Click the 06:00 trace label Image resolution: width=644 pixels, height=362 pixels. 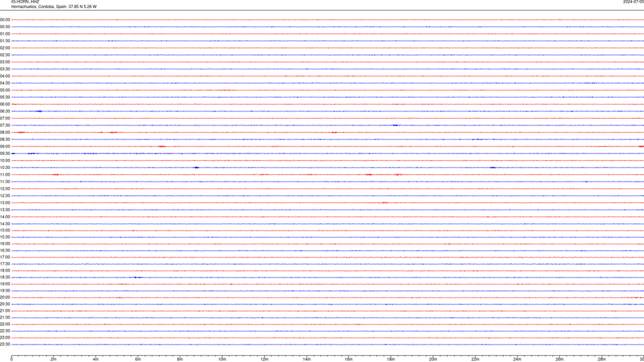pyautogui.click(x=5, y=105)
